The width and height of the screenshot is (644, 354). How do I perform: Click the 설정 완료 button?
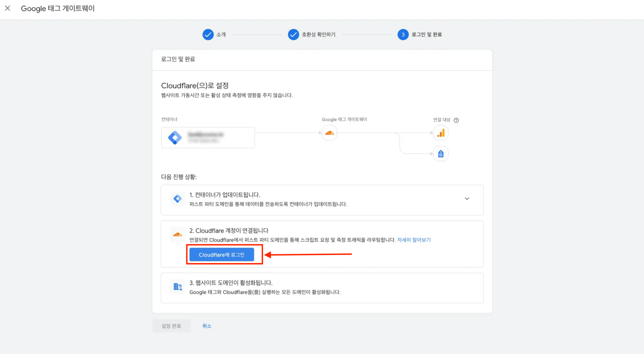coord(171,326)
